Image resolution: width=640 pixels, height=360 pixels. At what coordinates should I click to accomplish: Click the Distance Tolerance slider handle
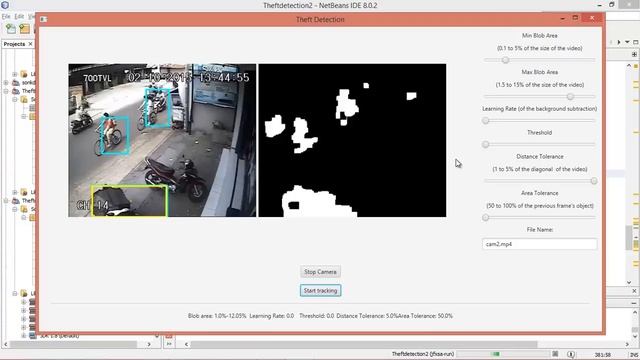pyautogui.click(x=594, y=181)
